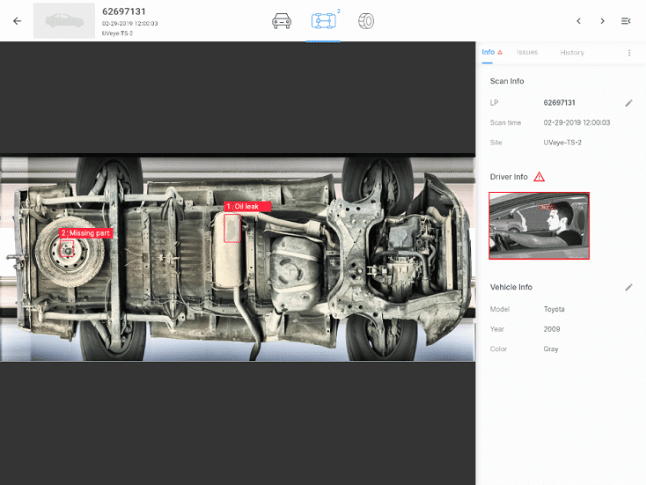Open the driver photo thumbnail
This screenshot has width=646, height=485.
[539, 226]
